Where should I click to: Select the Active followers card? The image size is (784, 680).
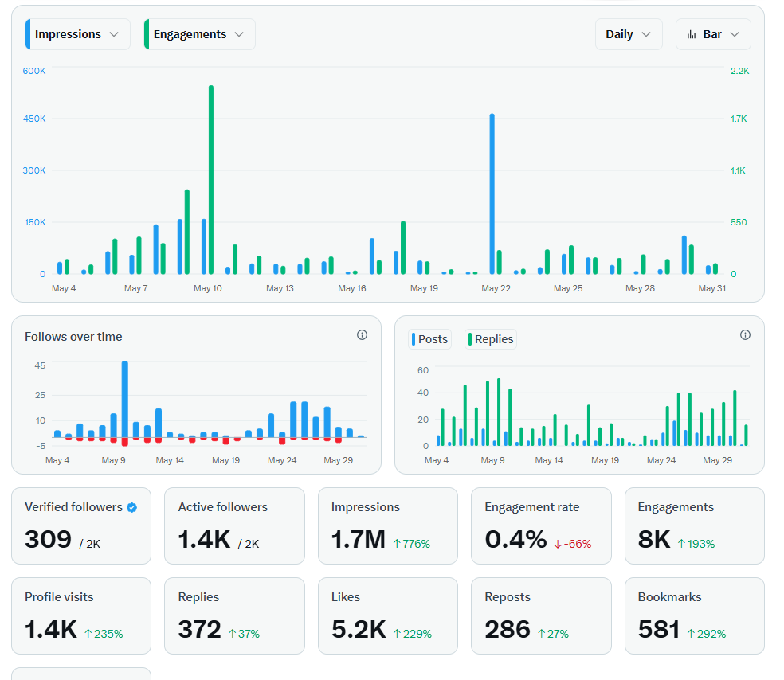tap(234, 526)
